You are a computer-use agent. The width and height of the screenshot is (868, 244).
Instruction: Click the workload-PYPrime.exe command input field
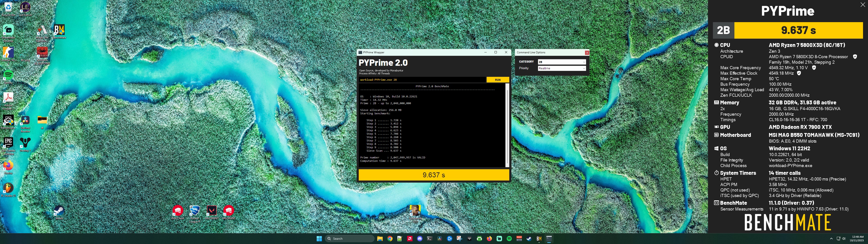422,80
